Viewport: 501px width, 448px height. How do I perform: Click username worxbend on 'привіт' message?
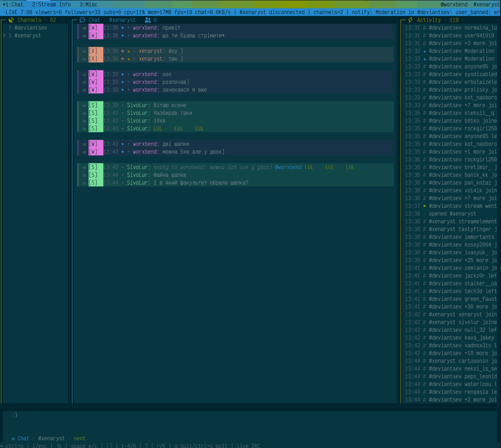(x=144, y=28)
